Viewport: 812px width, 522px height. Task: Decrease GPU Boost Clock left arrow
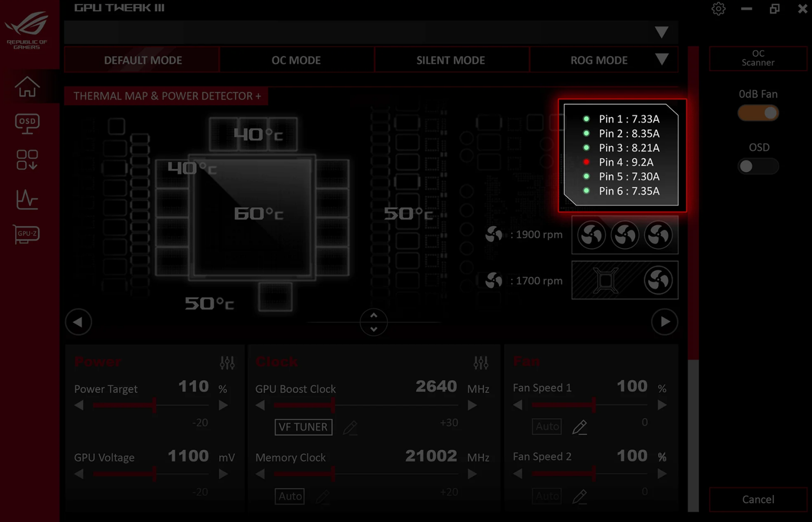click(260, 405)
